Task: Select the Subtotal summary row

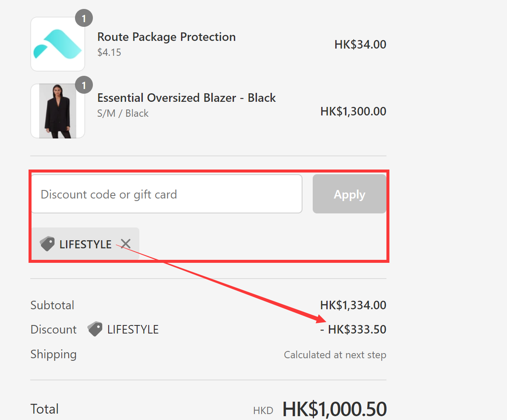Action: [52, 305]
